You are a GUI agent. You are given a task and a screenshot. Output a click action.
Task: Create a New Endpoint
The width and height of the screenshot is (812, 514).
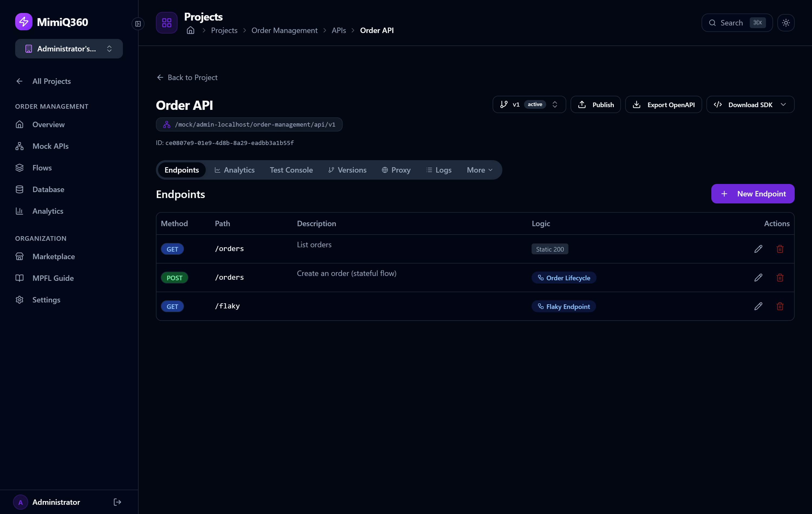coord(753,193)
